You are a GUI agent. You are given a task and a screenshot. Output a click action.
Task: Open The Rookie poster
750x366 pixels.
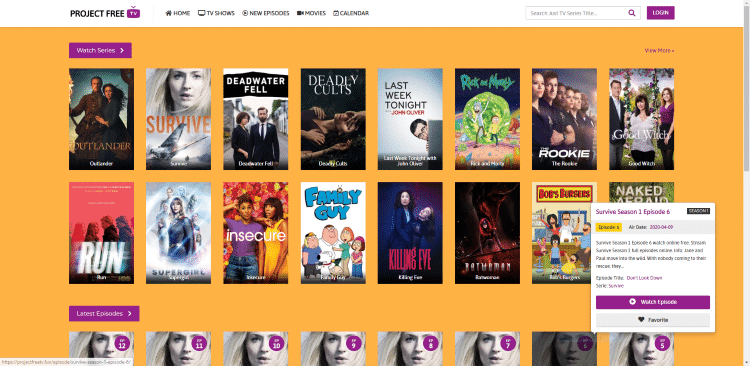pyautogui.click(x=564, y=119)
